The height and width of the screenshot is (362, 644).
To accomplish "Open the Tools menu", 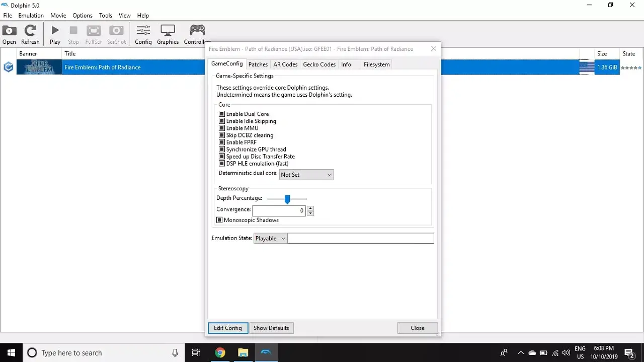I will pos(106,16).
